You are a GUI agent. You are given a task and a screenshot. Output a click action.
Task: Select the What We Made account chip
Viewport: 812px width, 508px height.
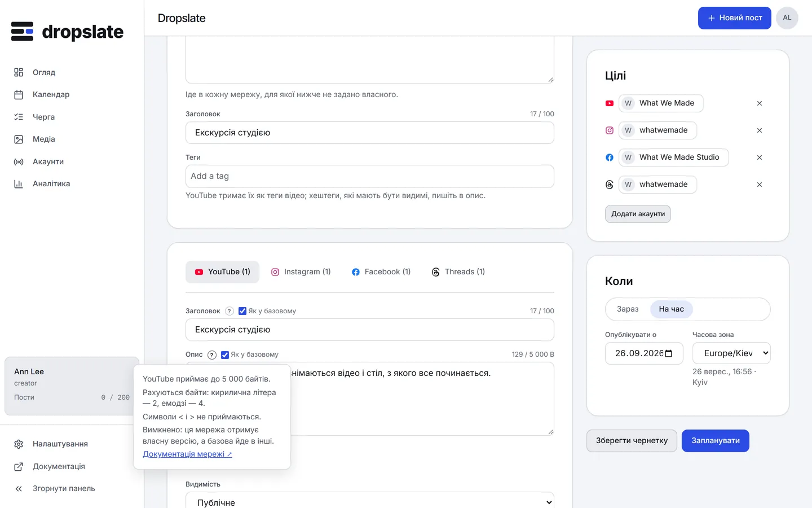tap(661, 103)
